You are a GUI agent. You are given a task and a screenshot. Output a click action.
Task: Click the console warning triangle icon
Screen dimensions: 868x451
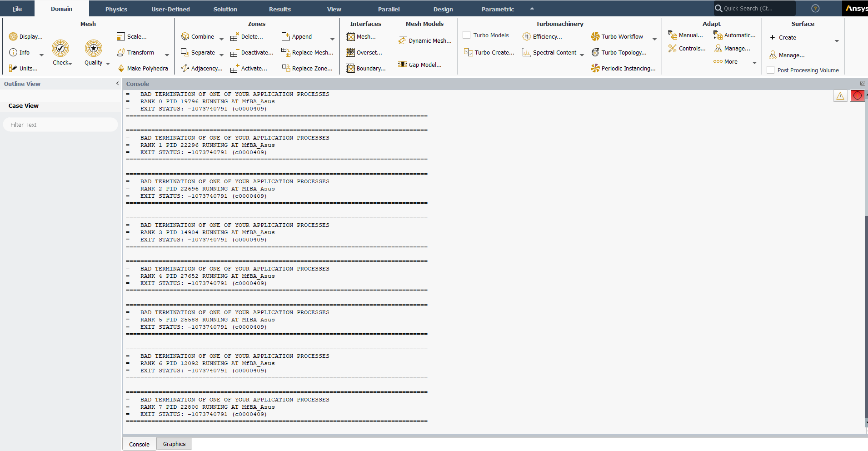click(840, 95)
